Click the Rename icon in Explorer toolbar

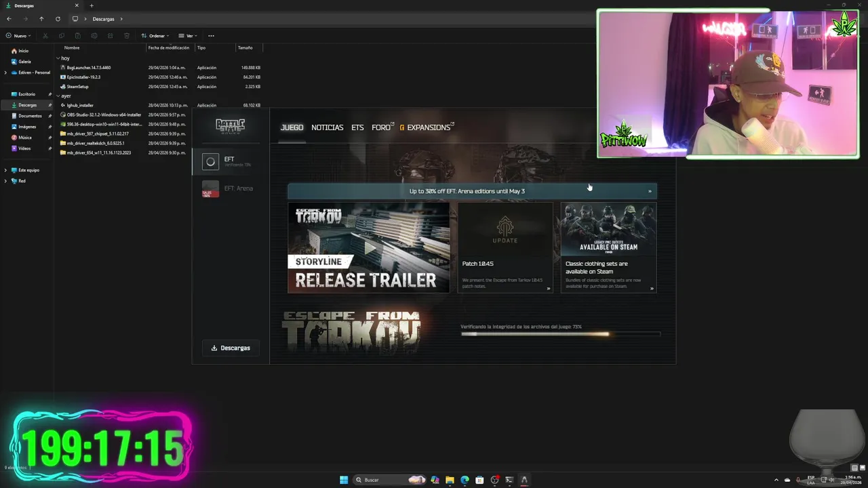click(x=94, y=36)
